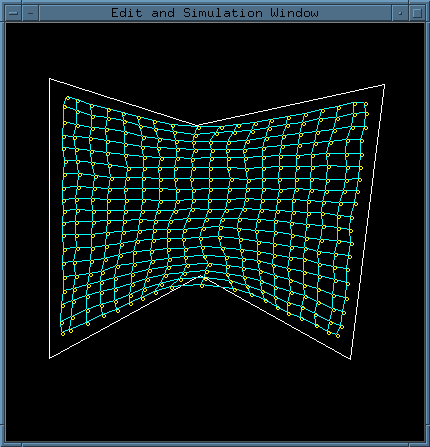Image resolution: width=430 pixels, height=447 pixels.
Task: Select the top-left yellow mesh corner node
Action: click(68, 98)
